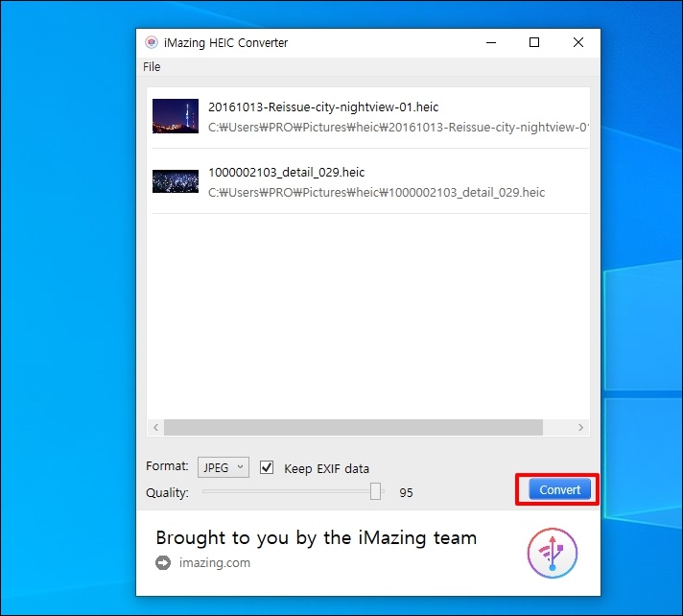Click the Brought to you by iMazing banner text
This screenshot has width=683, height=616.
[317, 537]
